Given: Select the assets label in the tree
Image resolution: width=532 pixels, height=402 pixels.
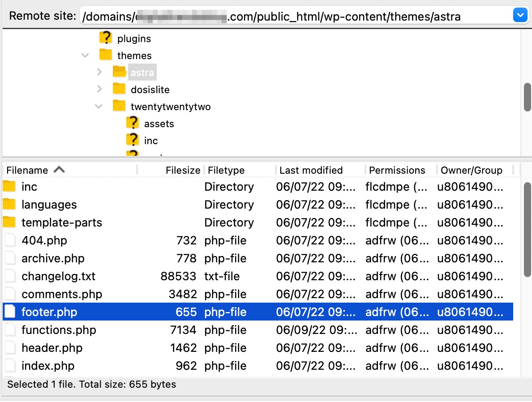Looking at the screenshot, I should [x=159, y=124].
